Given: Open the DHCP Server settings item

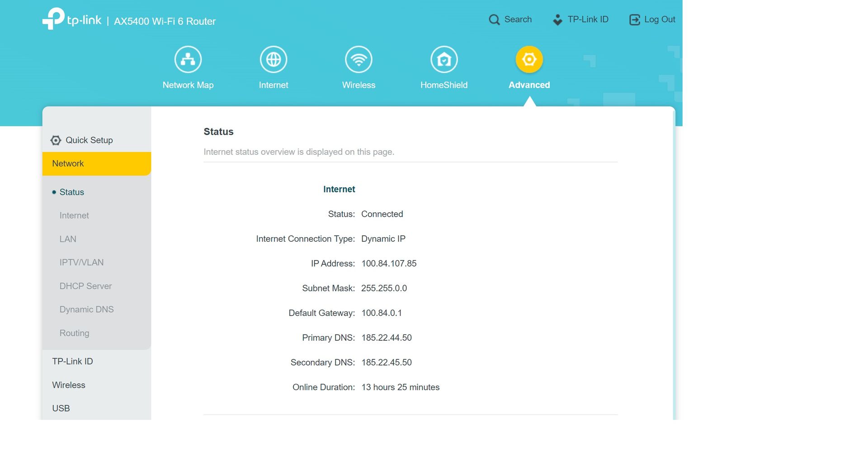Looking at the screenshot, I should coord(85,286).
